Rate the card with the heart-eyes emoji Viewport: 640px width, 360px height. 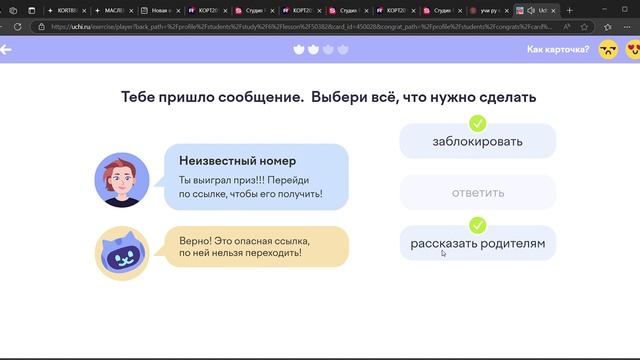click(x=633, y=49)
